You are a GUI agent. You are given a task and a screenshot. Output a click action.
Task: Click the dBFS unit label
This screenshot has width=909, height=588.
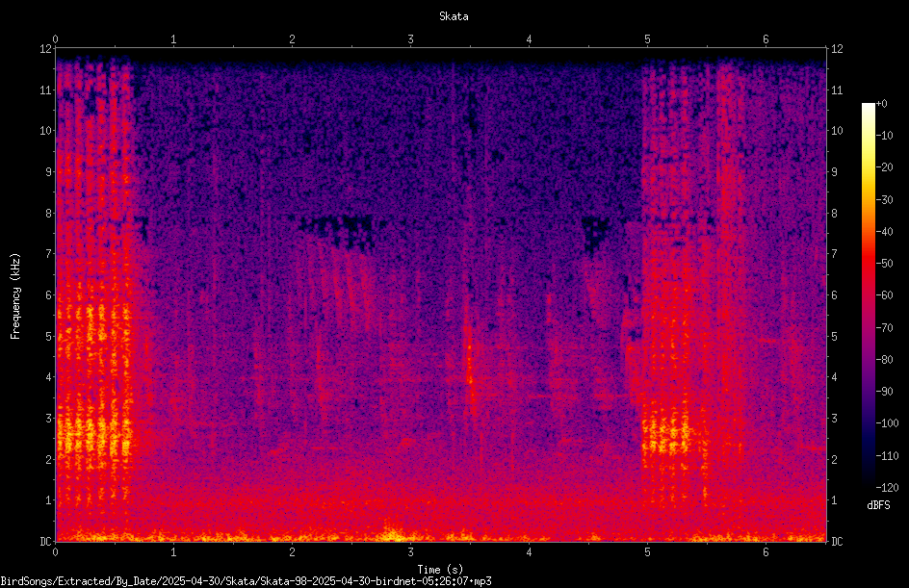(x=878, y=506)
